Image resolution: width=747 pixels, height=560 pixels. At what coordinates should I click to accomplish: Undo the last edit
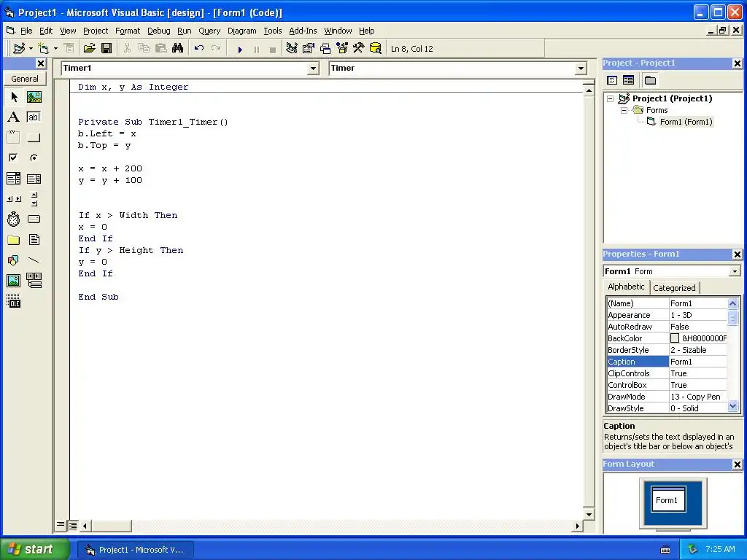click(x=199, y=48)
